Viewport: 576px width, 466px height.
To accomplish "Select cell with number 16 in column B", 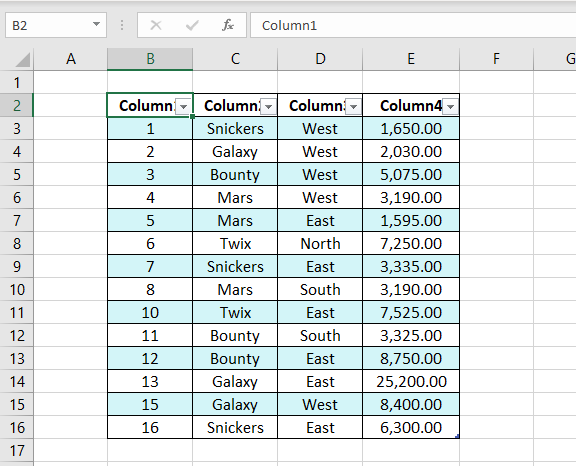I will (x=150, y=427).
